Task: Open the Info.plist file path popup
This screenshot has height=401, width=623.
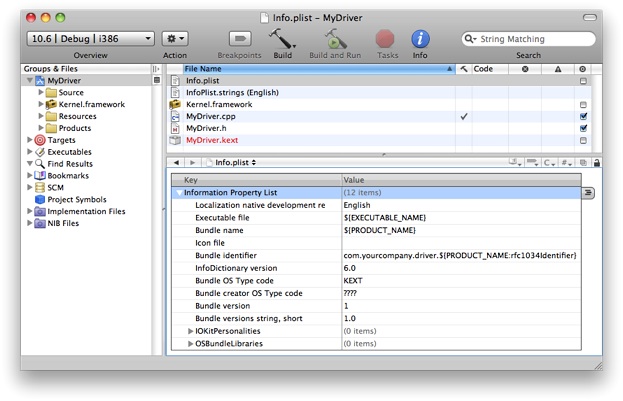Action: coord(235,161)
